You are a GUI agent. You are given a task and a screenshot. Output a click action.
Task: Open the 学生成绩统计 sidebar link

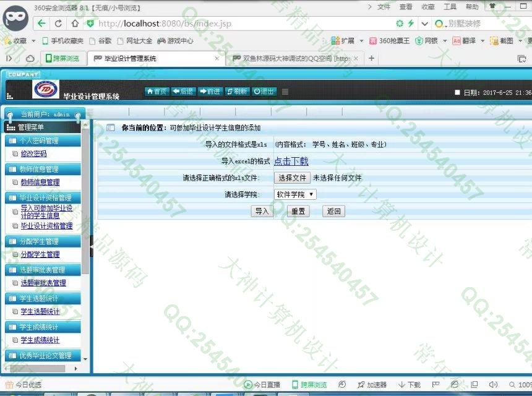(40, 340)
